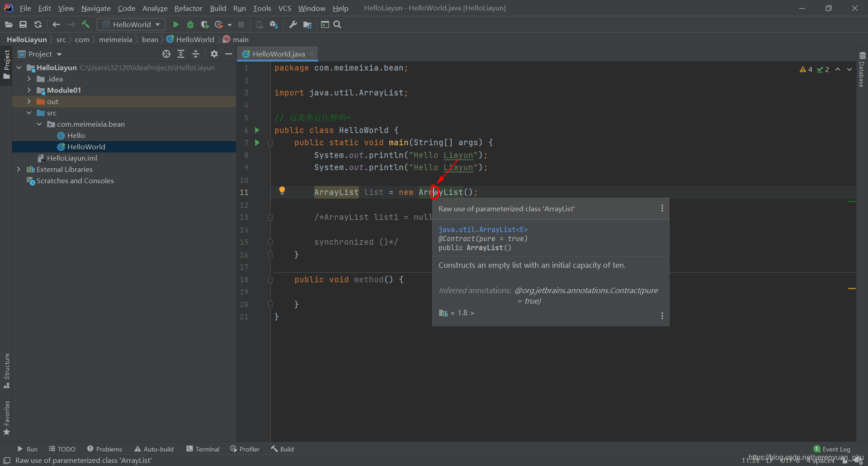This screenshot has height=466, width=868.
Task: Expand the Module01 folder
Action: pos(29,90)
